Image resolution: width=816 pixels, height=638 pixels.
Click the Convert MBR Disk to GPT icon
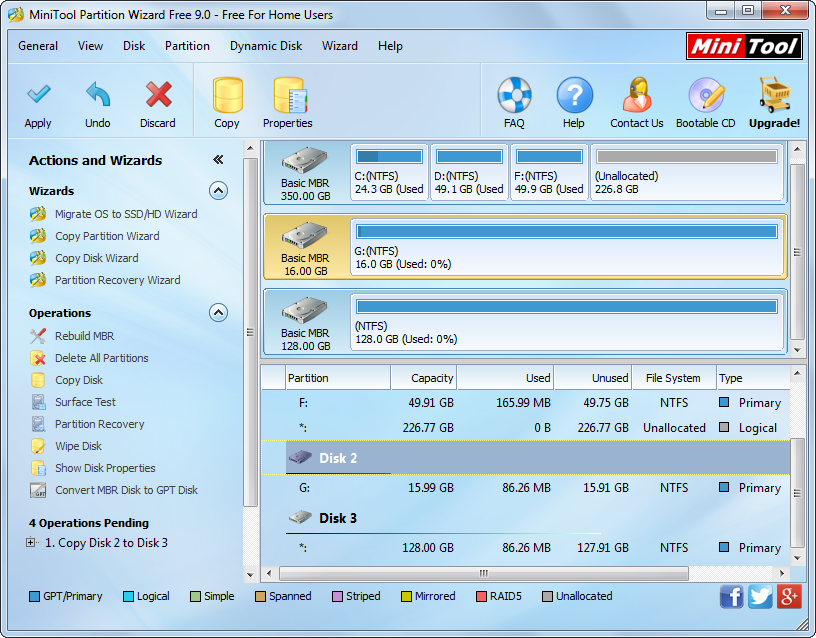(x=38, y=490)
